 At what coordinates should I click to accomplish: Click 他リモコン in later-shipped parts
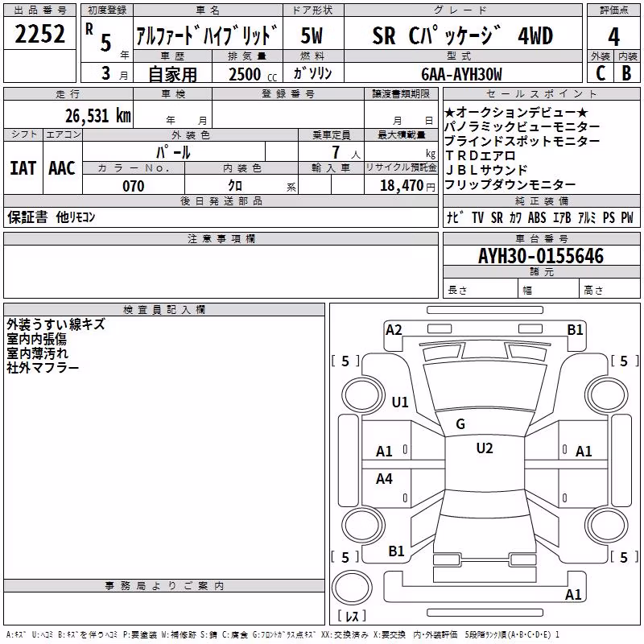[76, 217]
